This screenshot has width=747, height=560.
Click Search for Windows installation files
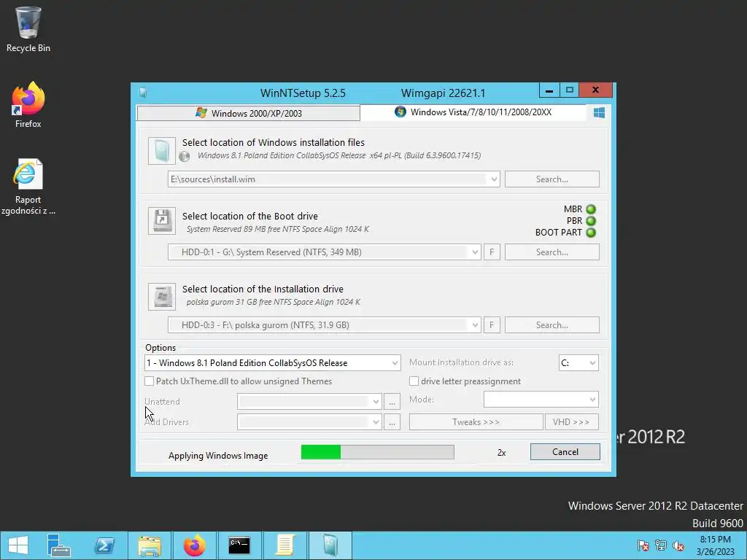(551, 179)
